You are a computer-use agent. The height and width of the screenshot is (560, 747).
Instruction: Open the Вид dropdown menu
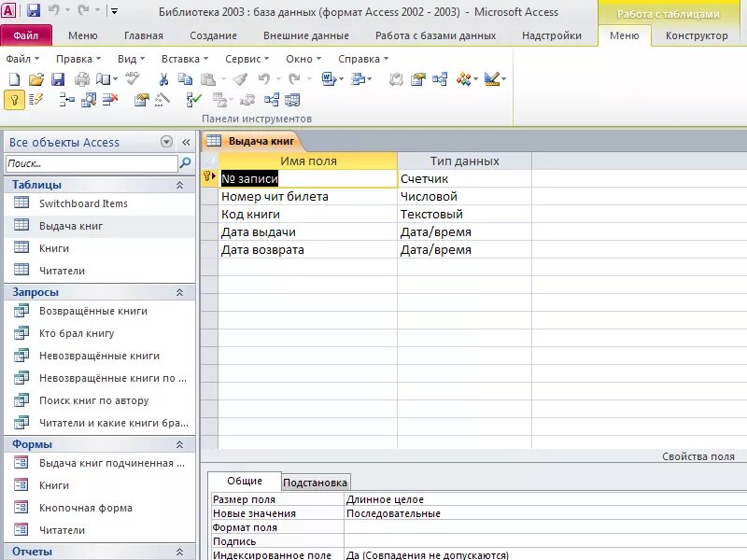131,59
